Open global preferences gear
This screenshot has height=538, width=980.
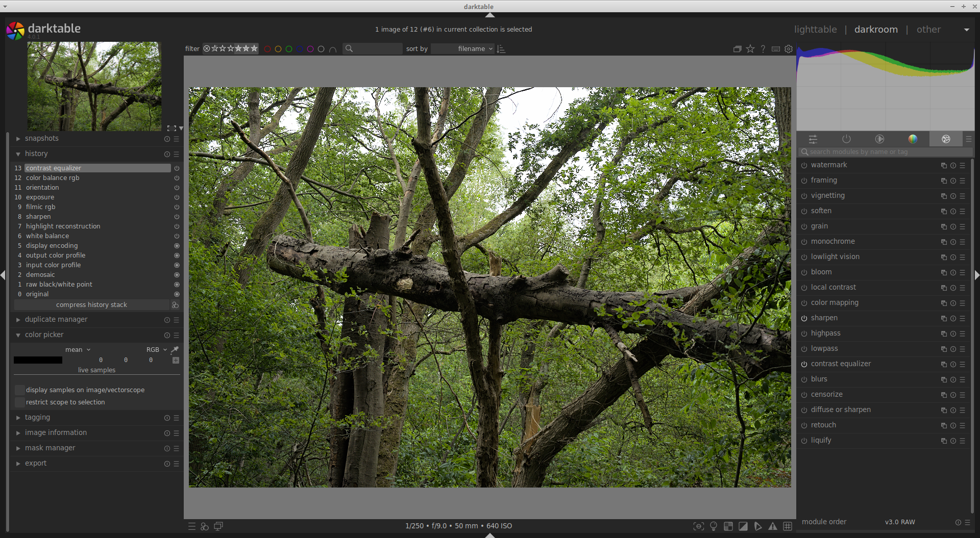coord(789,49)
